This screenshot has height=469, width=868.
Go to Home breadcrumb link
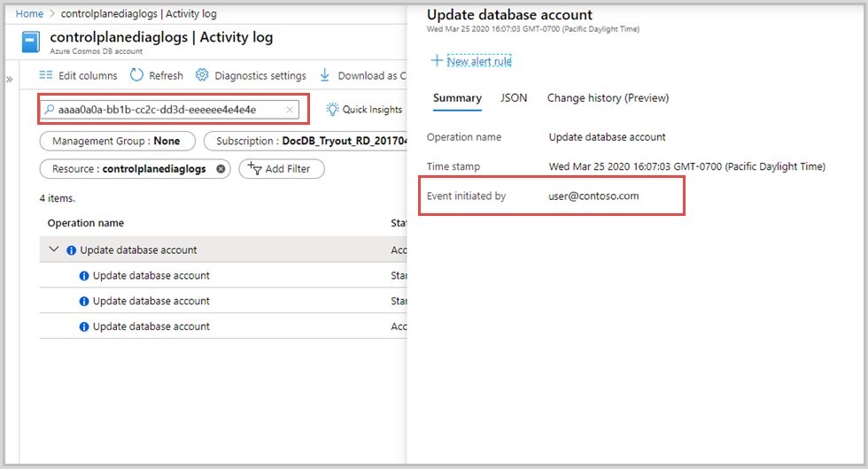[x=29, y=14]
